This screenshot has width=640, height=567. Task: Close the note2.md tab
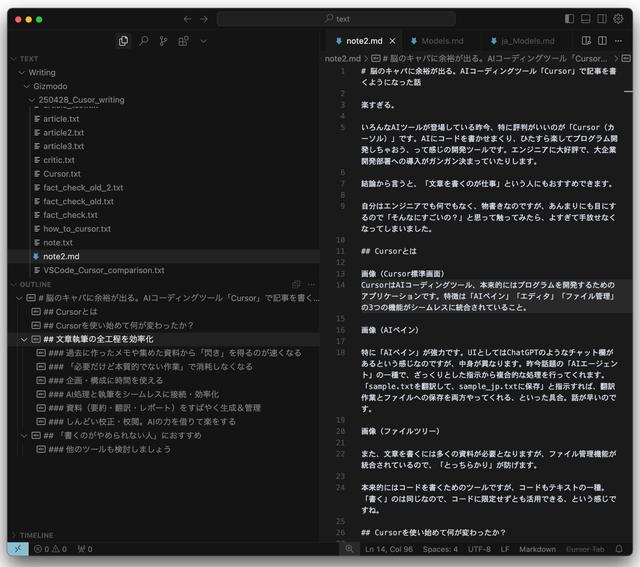[x=392, y=41]
